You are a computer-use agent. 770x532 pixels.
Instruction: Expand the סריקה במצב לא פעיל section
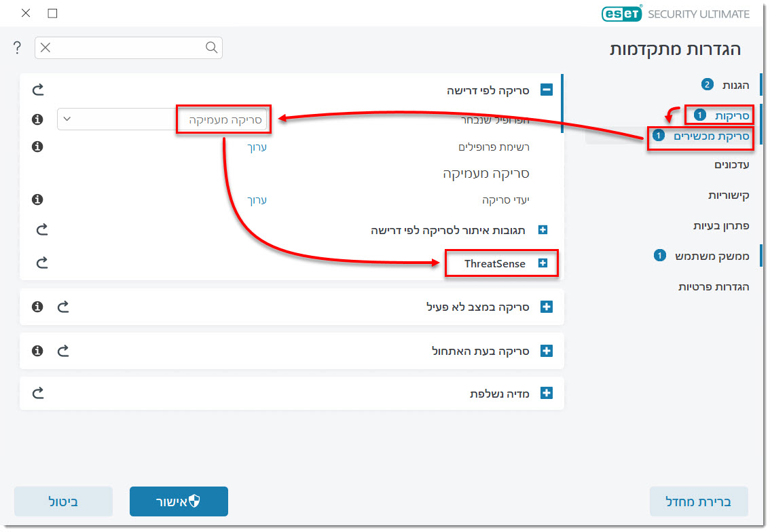tap(547, 307)
